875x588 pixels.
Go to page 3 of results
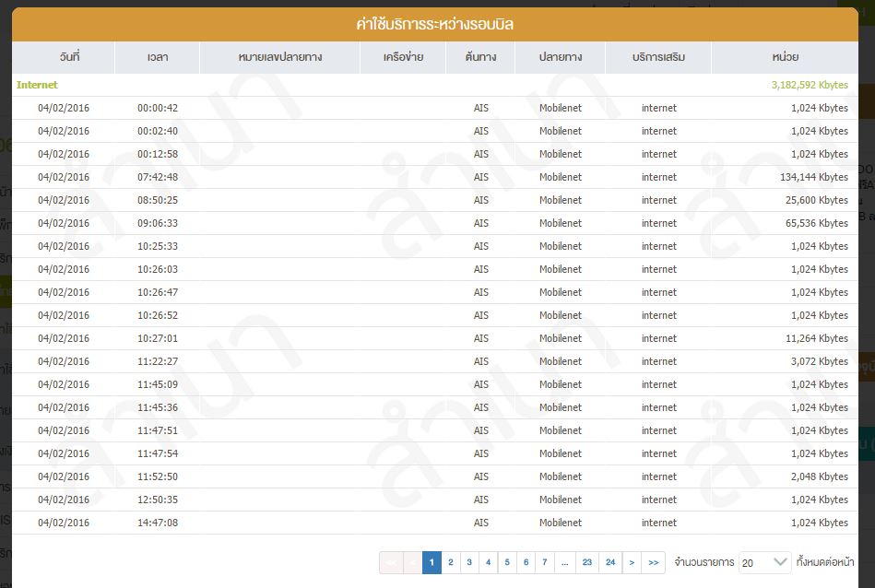(x=469, y=562)
